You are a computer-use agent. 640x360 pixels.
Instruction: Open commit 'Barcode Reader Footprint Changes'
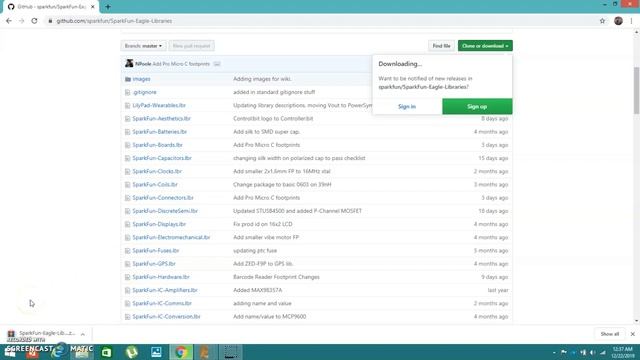(276, 277)
